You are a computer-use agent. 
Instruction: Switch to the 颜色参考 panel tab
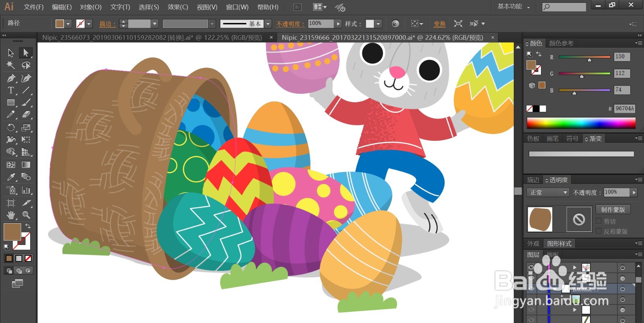pos(561,43)
